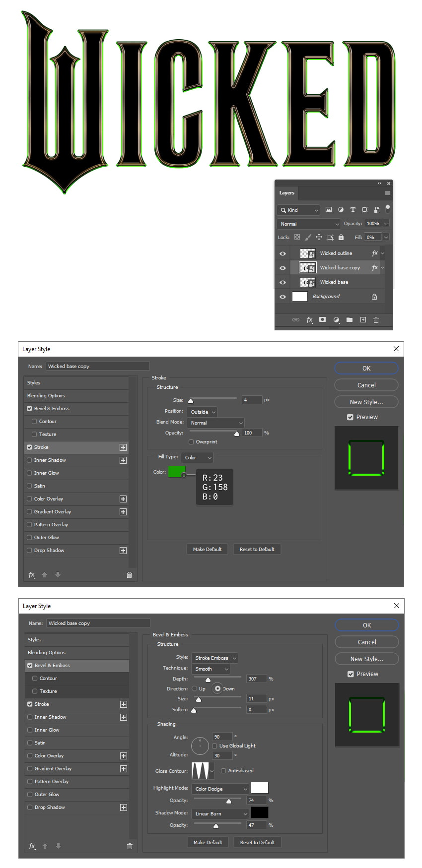Click Lock position move icon

coord(319,237)
